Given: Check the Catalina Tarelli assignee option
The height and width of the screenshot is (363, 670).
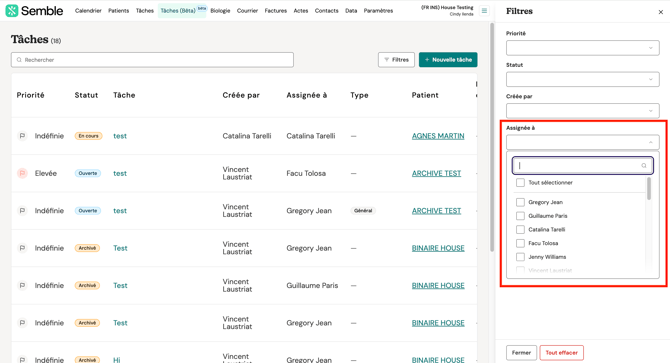Looking at the screenshot, I should 520,229.
